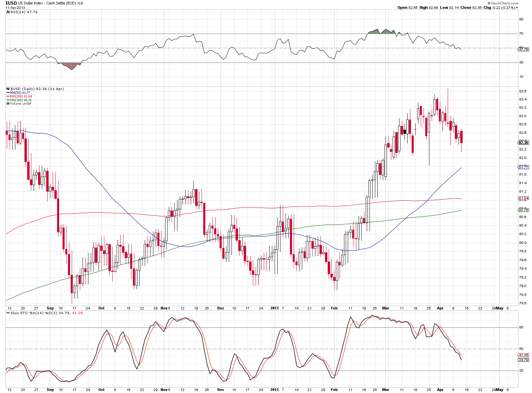
Task: Click the 34.79 stochastic %K axis tag
Action: [x=524, y=360]
